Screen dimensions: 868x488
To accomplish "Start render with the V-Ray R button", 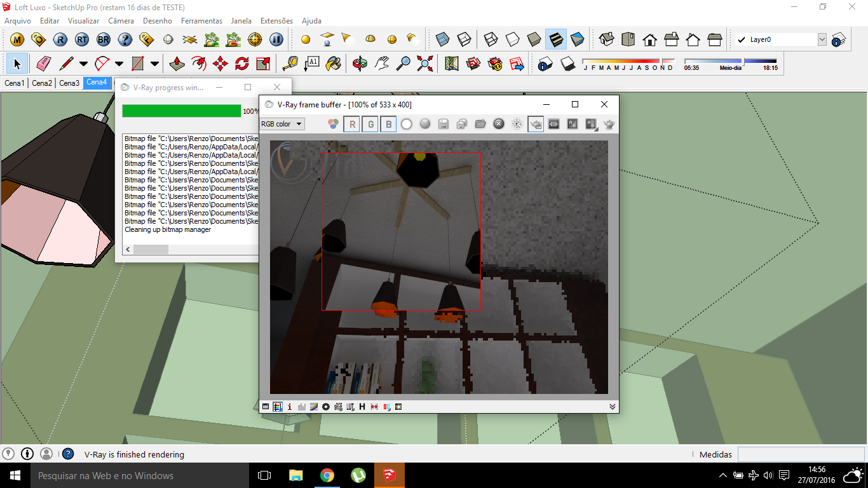I will (60, 39).
